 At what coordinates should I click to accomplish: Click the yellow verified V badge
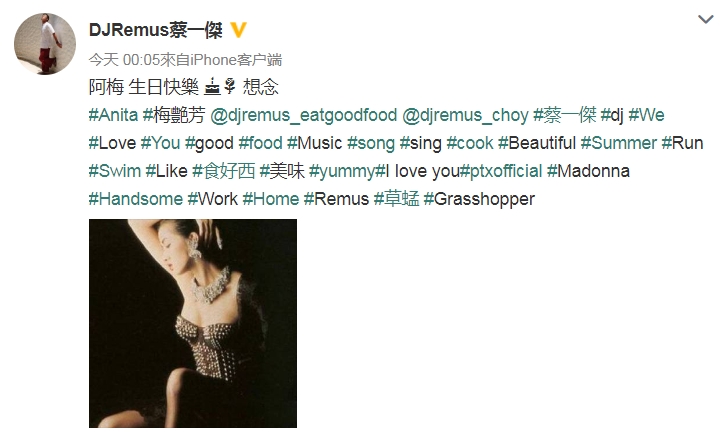(238, 30)
